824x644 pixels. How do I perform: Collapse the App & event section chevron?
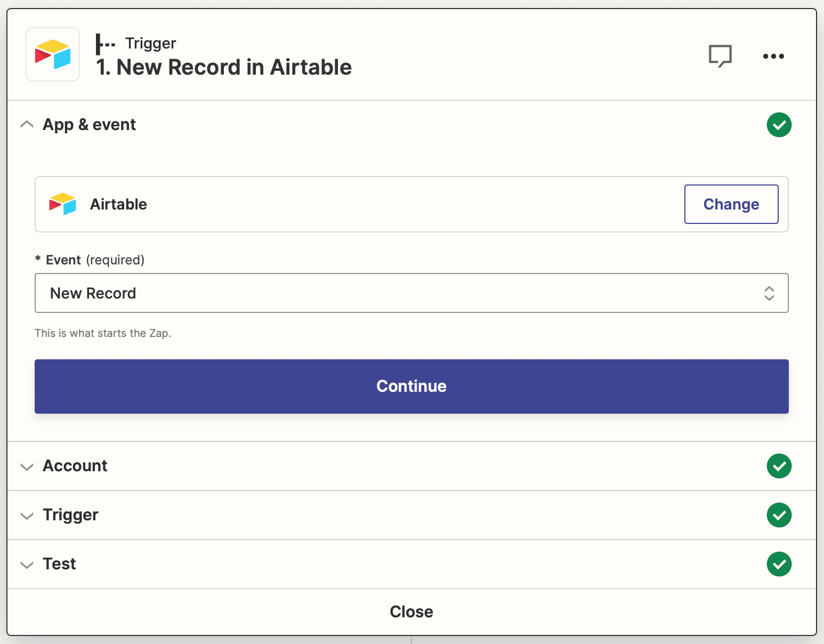(27, 125)
